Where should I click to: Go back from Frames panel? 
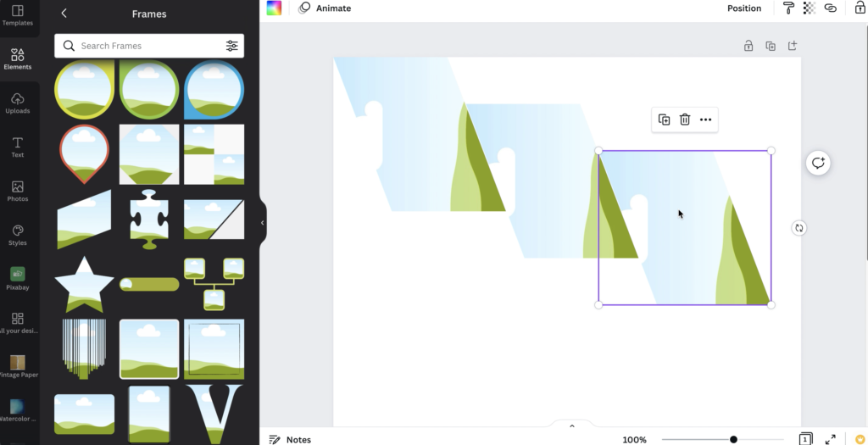tap(64, 14)
